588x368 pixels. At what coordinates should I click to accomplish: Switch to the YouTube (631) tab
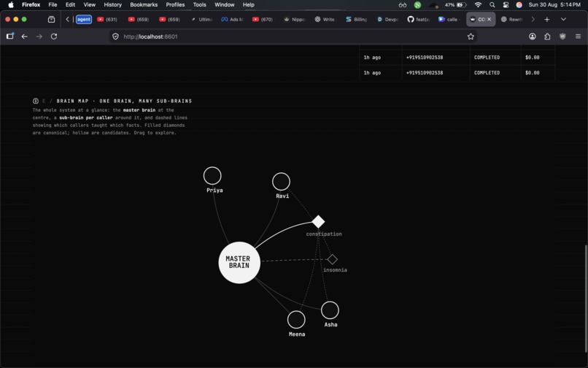click(x=108, y=19)
